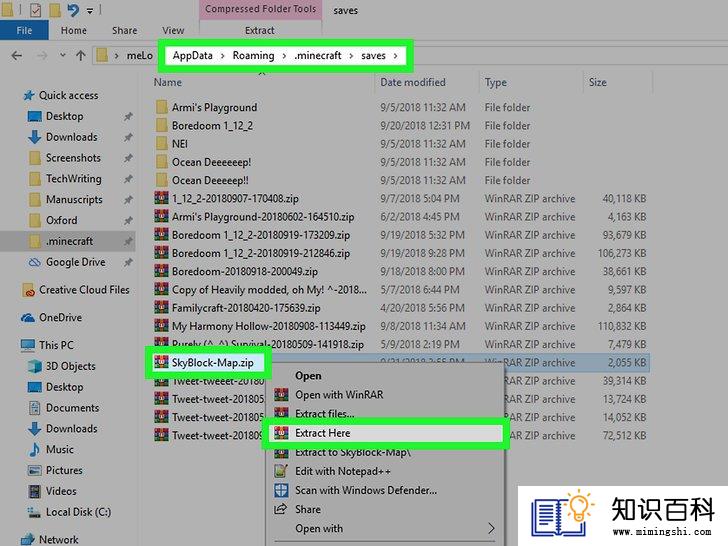Switch to the Home ribbon tab
Viewport: 728px width, 546px height.
click(x=73, y=31)
